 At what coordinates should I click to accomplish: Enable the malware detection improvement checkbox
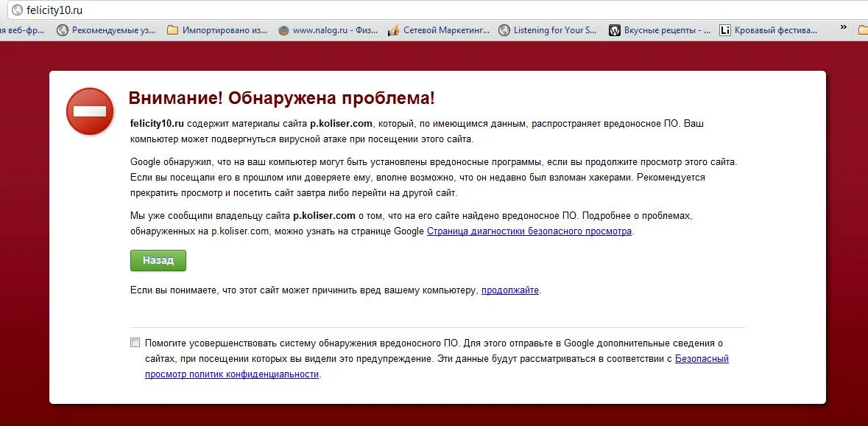click(x=135, y=343)
